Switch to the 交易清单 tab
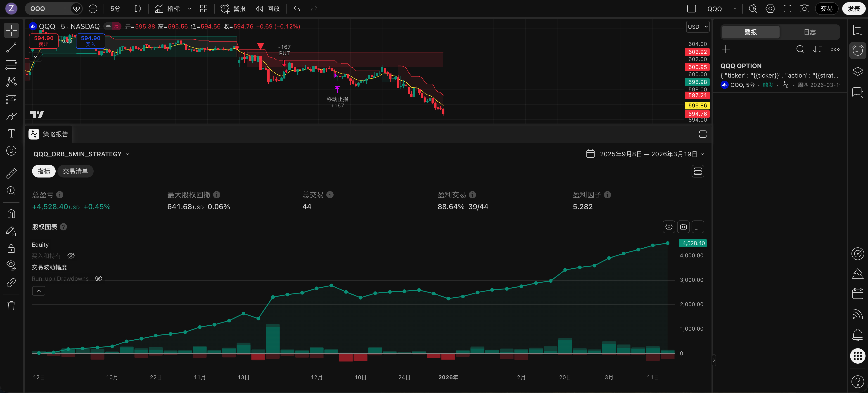 click(x=75, y=171)
